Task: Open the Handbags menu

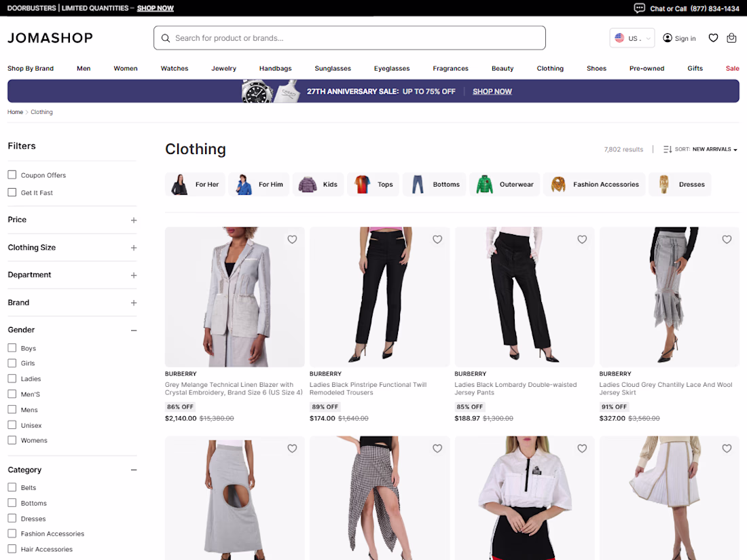Action: 275,69
